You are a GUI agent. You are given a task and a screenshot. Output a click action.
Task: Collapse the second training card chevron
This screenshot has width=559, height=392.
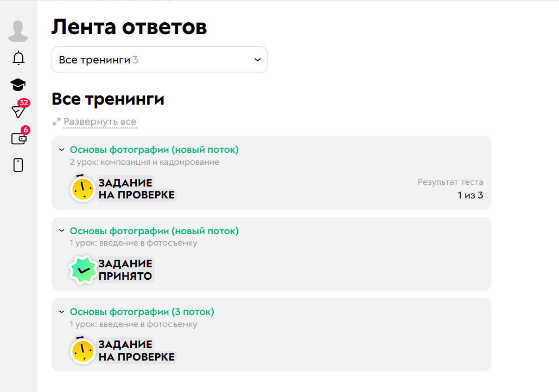pyautogui.click(x=61, y=230)
